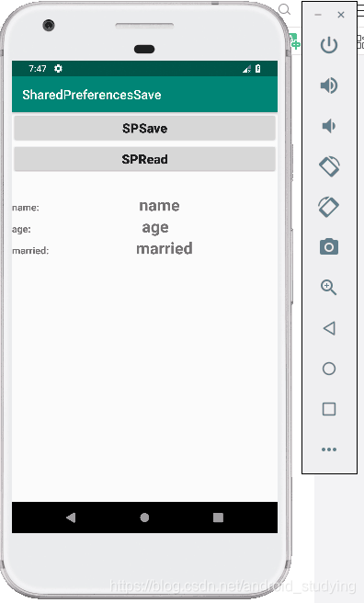Tap the 7:47 clock in the status bar
364x603 pixels.
click(38, 68)
